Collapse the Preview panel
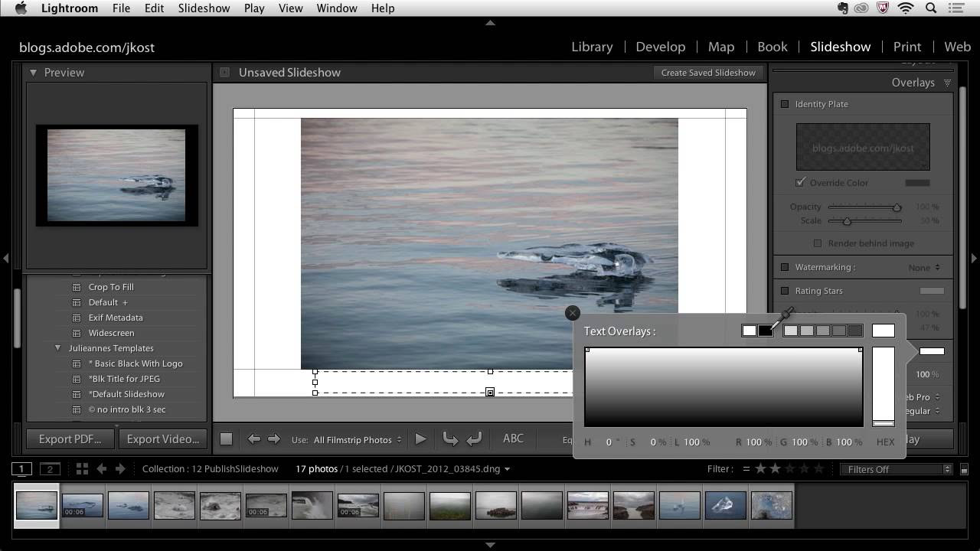980x551 pixels. [34, 73]
